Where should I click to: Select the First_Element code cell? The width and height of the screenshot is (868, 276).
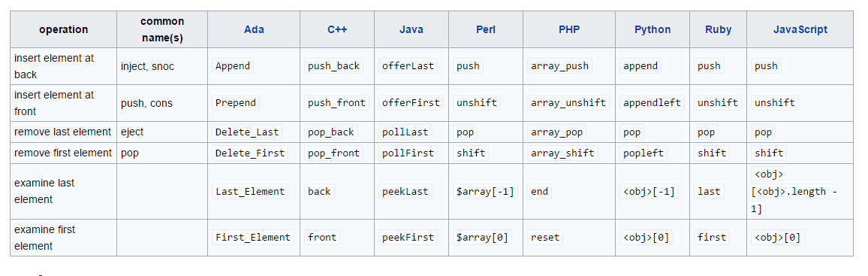tap(254, 237)
